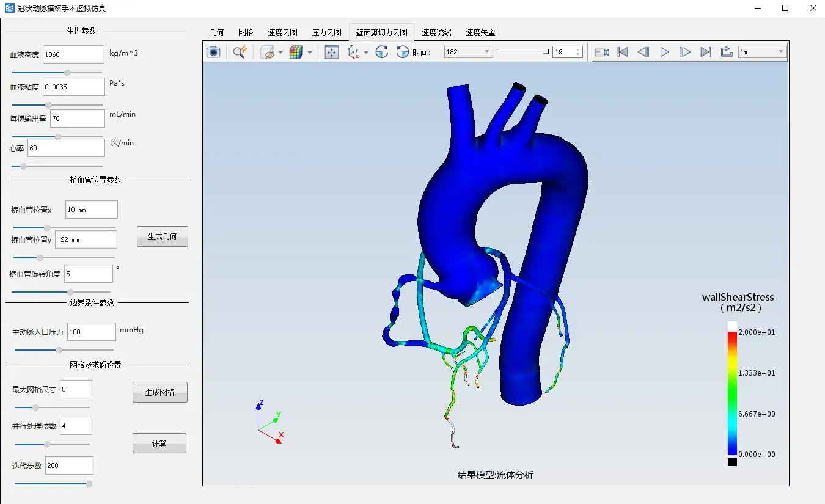Click the XYZ axis orientation icon
Viewport: 825px width, 504px height.
tap(353, 53)
